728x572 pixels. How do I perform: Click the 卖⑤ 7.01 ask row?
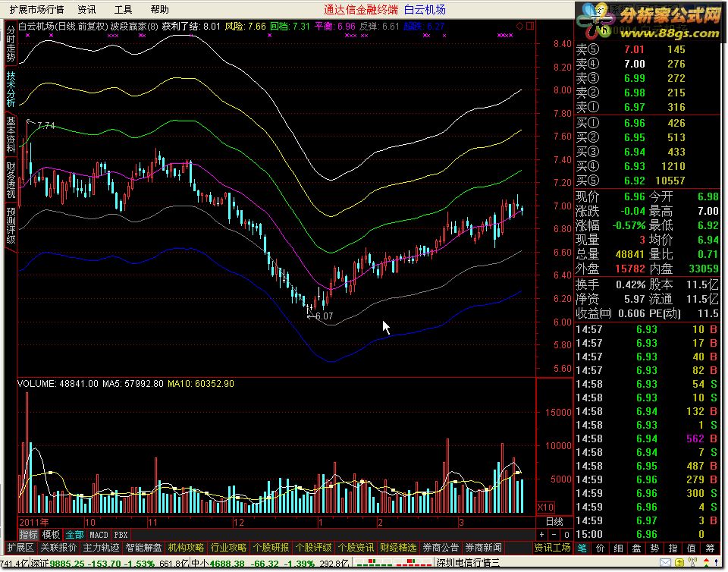pyautogui.click(x=647, y=49)
